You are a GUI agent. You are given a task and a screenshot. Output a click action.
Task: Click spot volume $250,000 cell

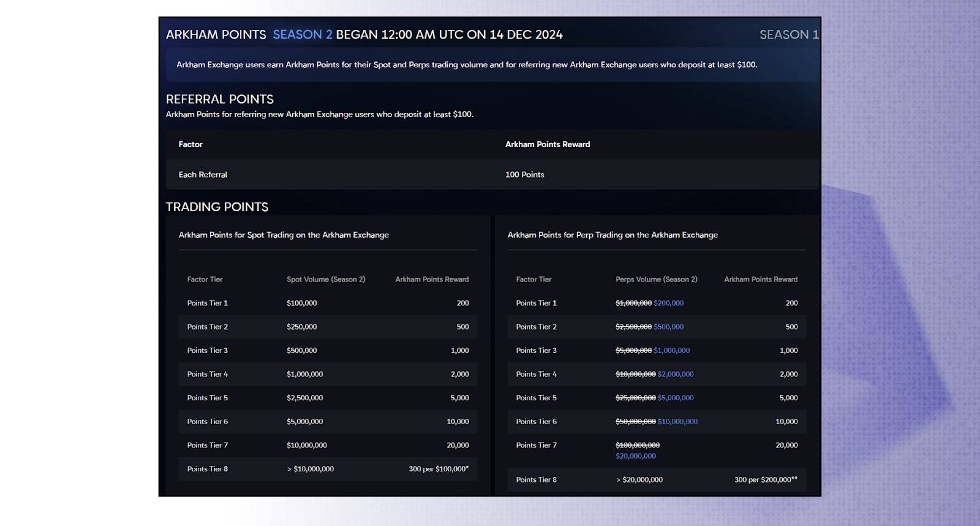pyautogui.click(x=302, y=327)
